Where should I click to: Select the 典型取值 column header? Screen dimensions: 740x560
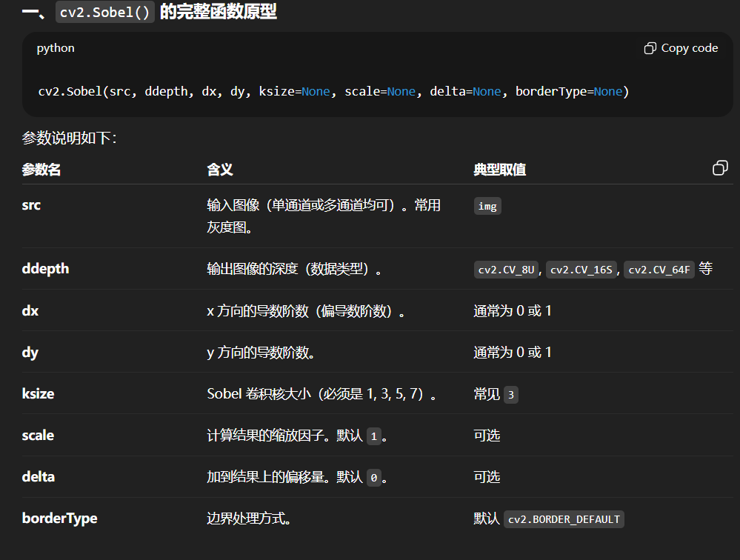pyautogui.click(x=500, y=170)
